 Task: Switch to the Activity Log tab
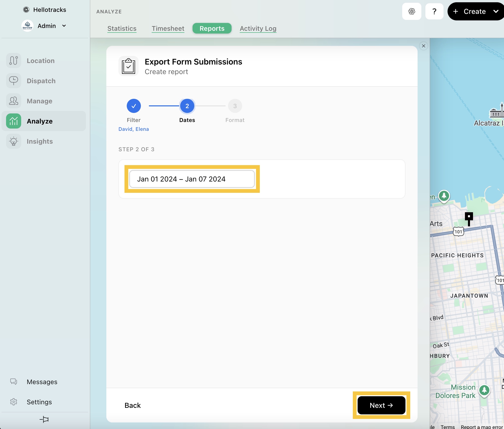[258, 28]
